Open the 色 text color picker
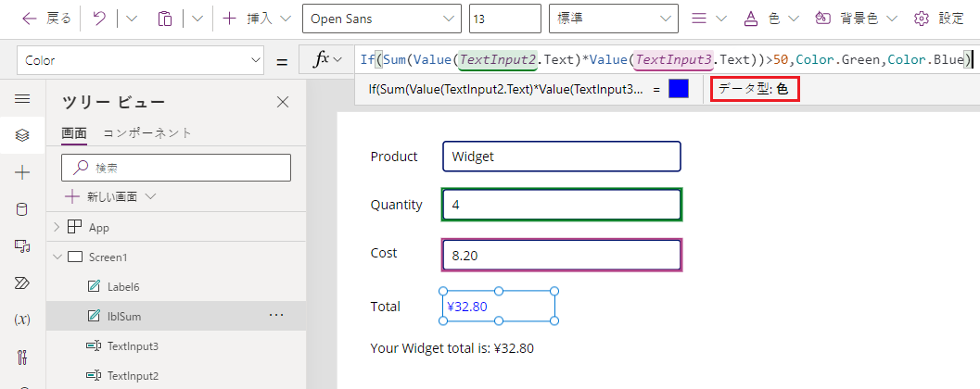Image resolution: width=980 pixels, height=389 pixels. [x=772, y=19]
